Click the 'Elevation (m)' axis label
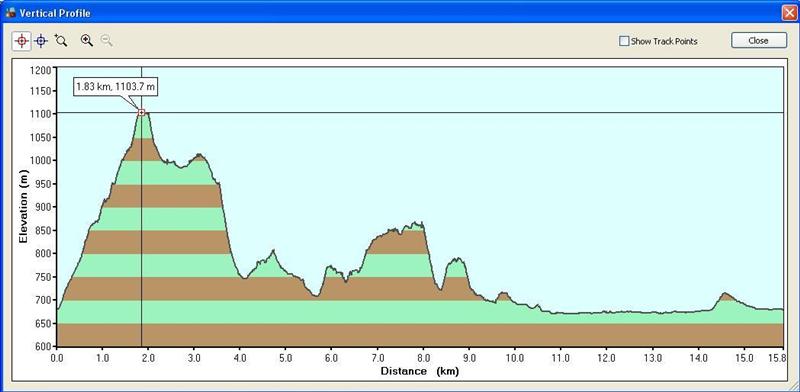Screen dimensions: 800x392 (23, 206)
